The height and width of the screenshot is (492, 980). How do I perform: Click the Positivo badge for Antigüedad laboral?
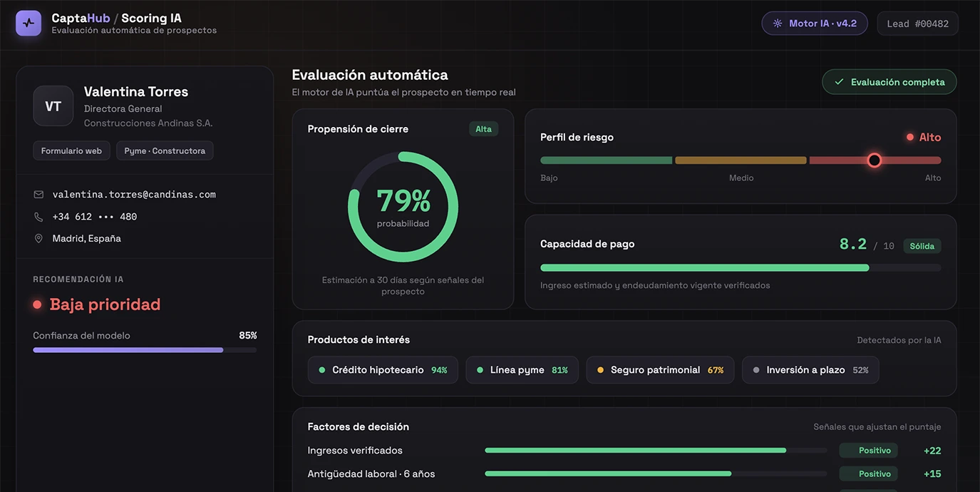(x=868, y=474)
